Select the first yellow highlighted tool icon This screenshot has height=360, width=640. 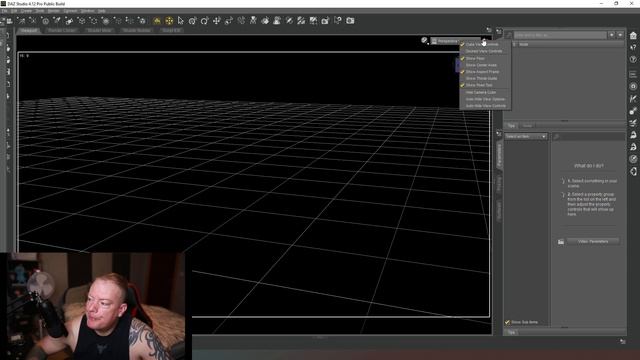point(157,21)
